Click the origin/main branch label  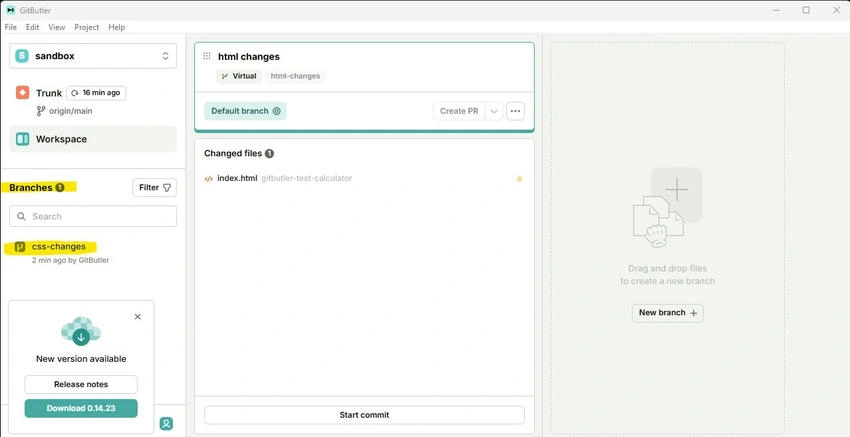click(70, 111)
